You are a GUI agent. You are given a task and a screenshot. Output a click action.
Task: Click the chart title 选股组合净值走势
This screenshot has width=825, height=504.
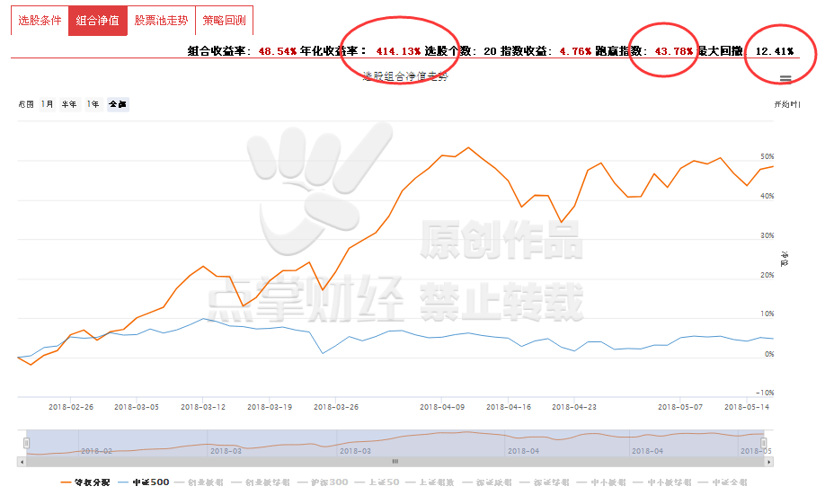click(x=405, y=76)
